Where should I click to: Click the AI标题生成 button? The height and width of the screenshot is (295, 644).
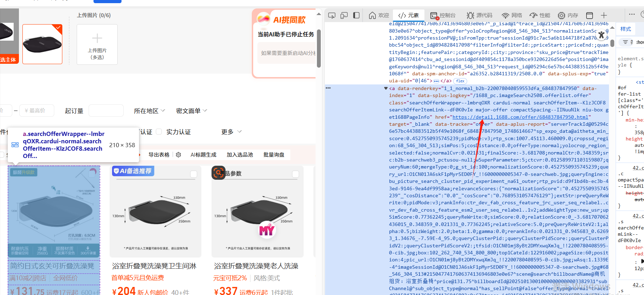pos(203,155)
